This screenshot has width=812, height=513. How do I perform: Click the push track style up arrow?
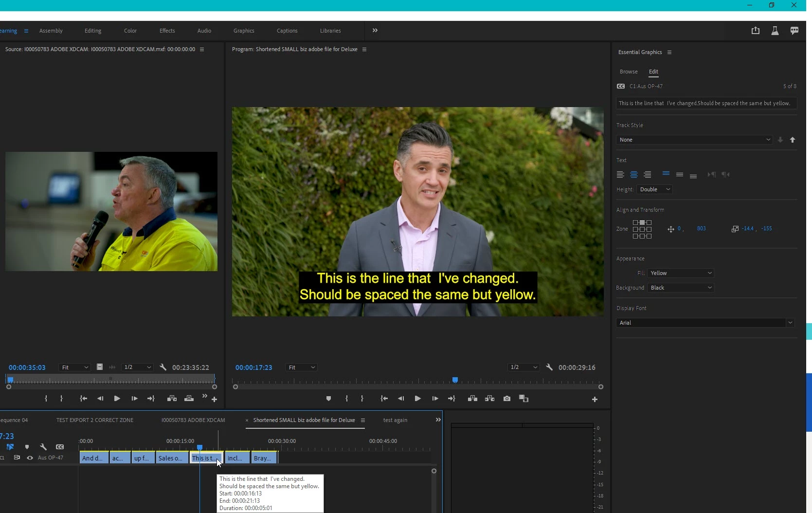(793, 140)
